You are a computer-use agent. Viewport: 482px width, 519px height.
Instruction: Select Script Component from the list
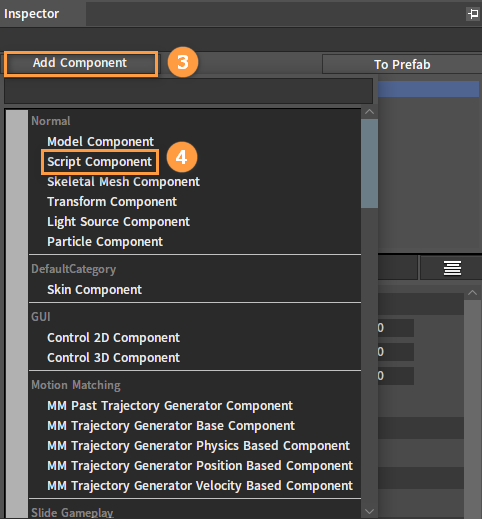99,162
